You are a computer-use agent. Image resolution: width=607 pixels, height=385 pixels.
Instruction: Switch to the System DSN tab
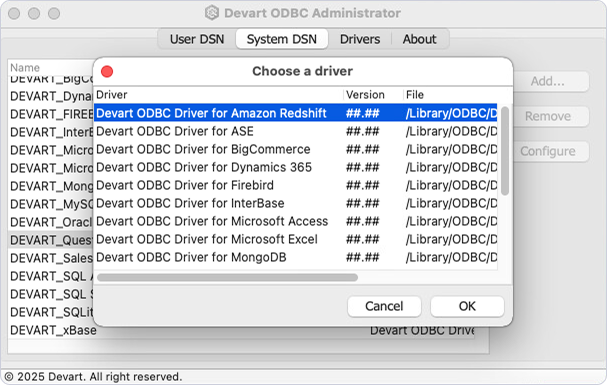click(x=282, y=39)
